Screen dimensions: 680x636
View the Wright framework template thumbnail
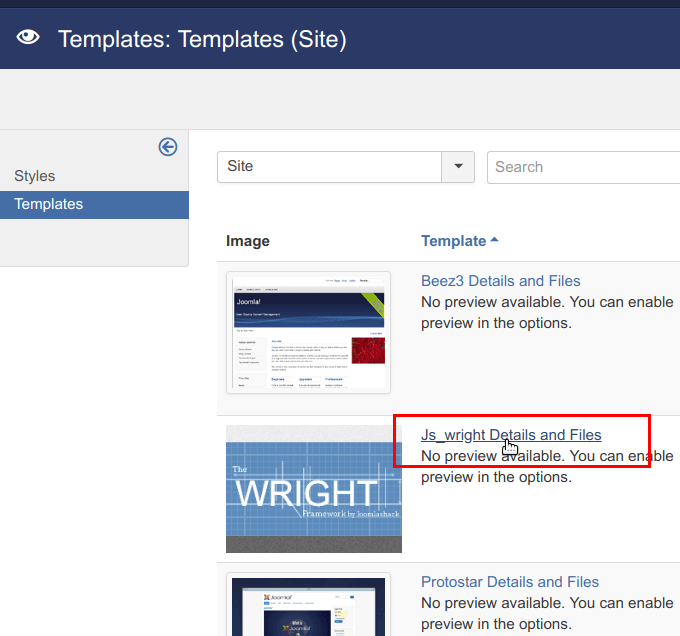tap(314, 489)
